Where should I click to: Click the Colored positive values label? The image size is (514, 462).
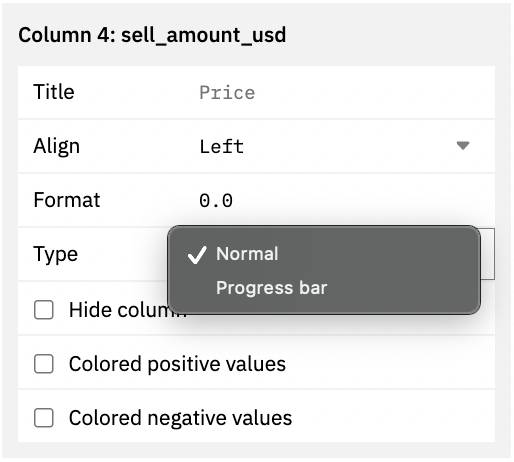coord(177,364)
